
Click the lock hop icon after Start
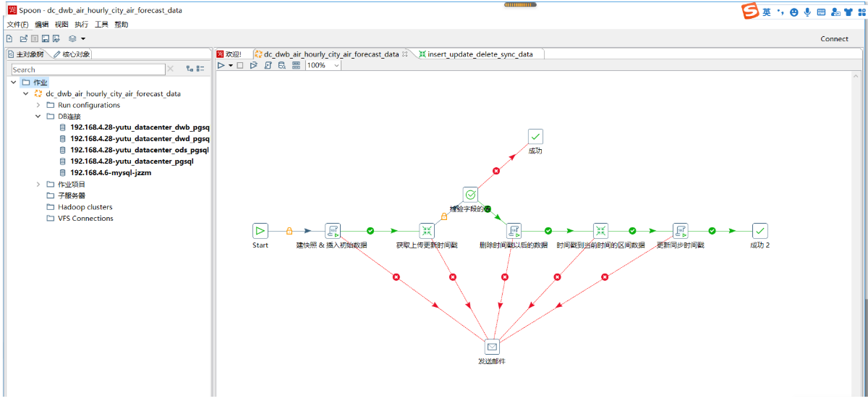point(289,231)
